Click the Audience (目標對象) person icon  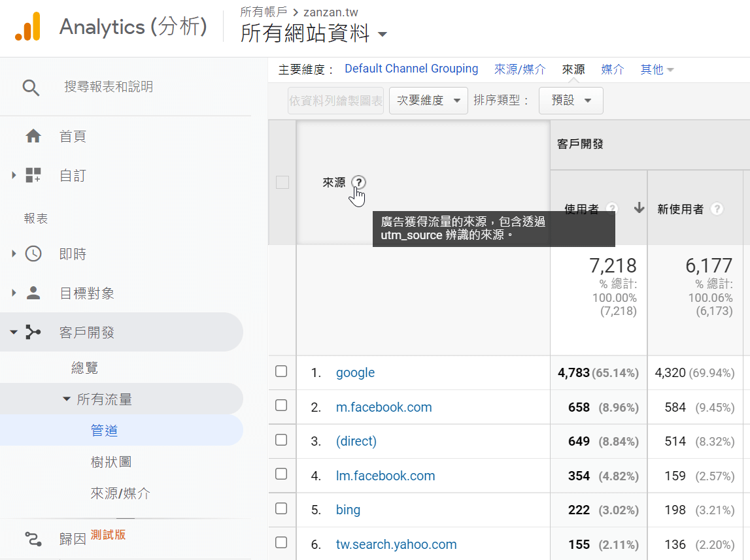tap(33, 293)
